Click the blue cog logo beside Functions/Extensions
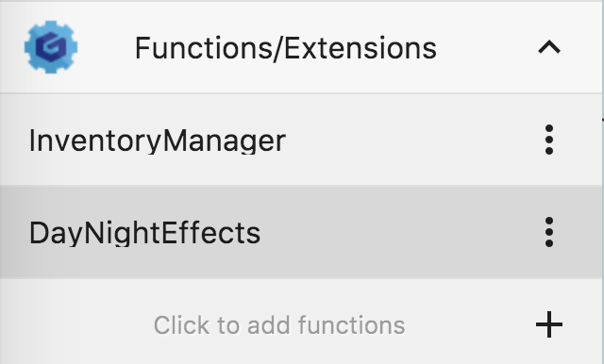This screenshot has width=604, height=364. [x=51, y=47]
